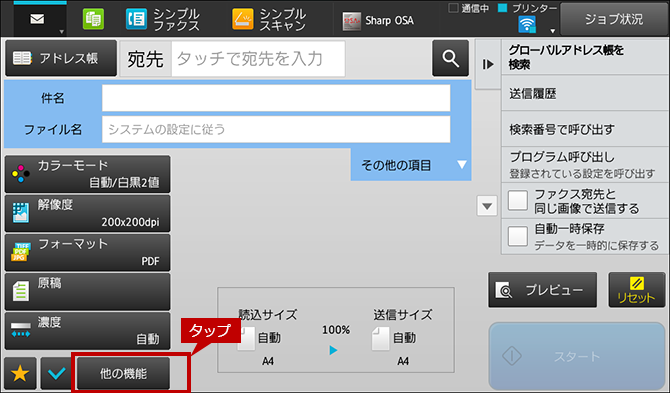
Task: Switch to シンプルスキャン mode
Action: [x=269, y=20]
